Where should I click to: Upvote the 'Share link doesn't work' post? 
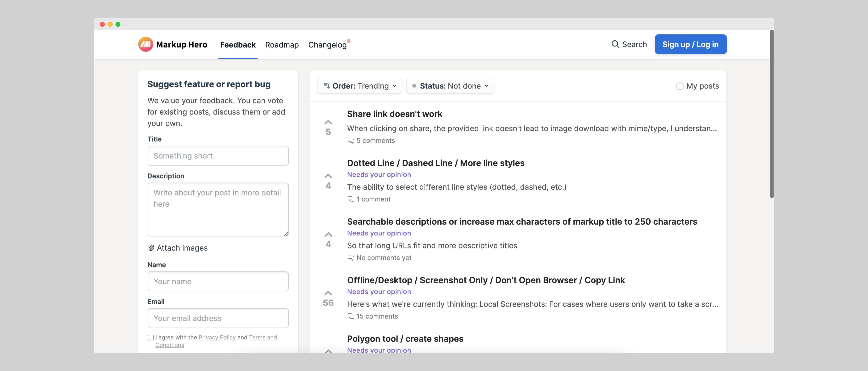(328, 122)
